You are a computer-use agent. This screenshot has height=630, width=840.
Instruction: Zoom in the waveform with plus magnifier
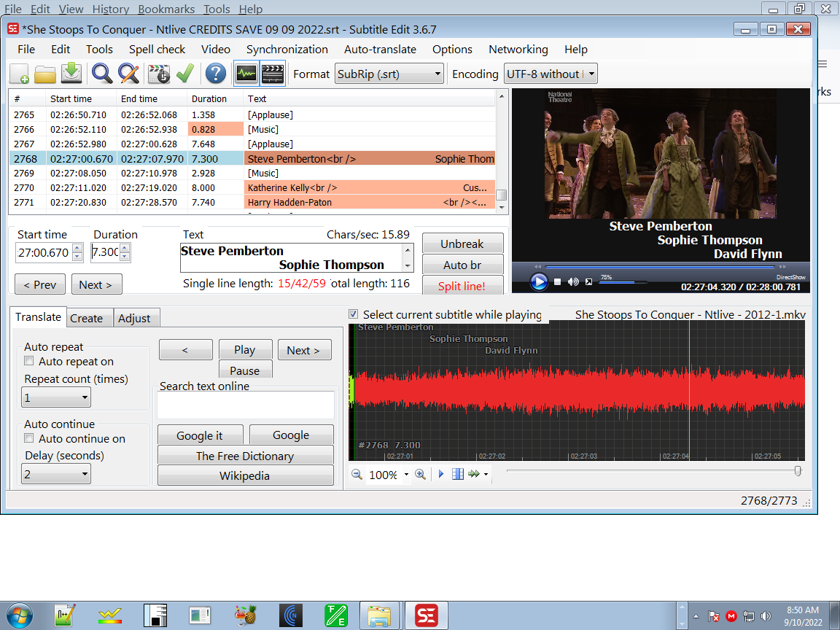(421, 474)
